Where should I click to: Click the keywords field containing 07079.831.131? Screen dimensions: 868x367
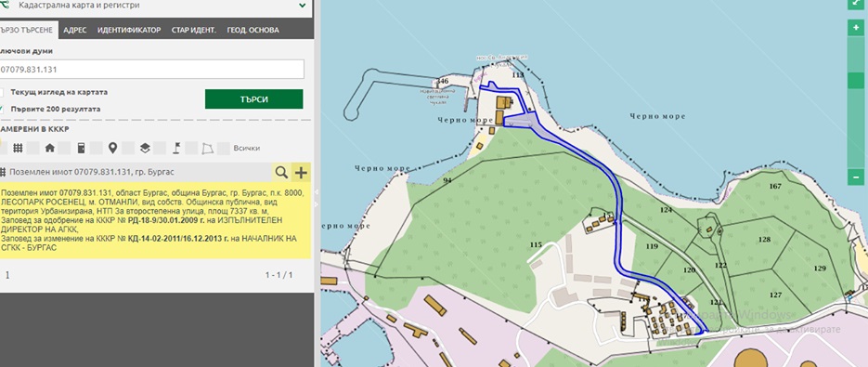click(151, 70)
